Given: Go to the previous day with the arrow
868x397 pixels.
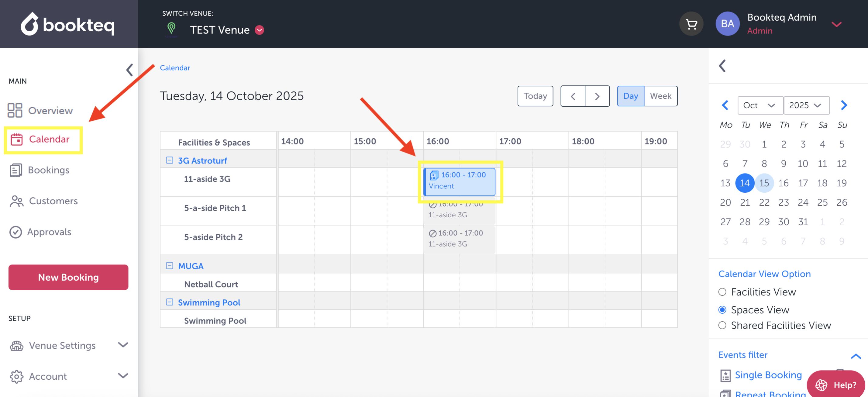Looking at the screenshot, I should coord(573,96).
